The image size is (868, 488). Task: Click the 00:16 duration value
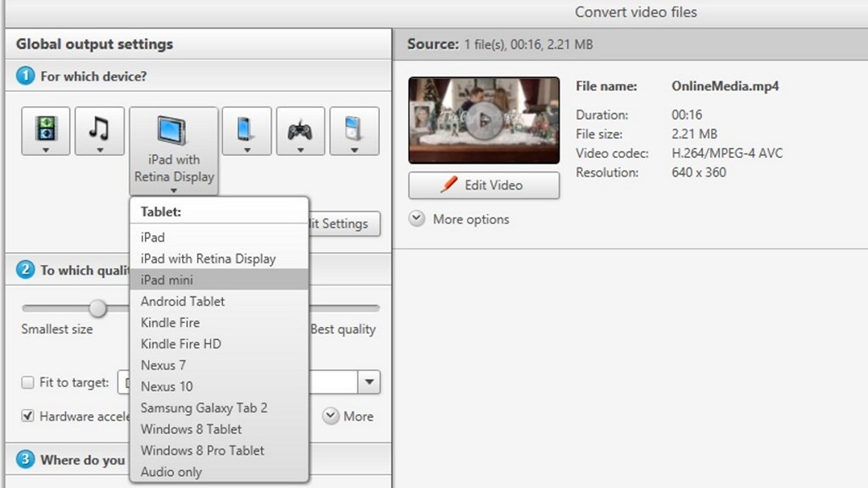click(687, 115)
